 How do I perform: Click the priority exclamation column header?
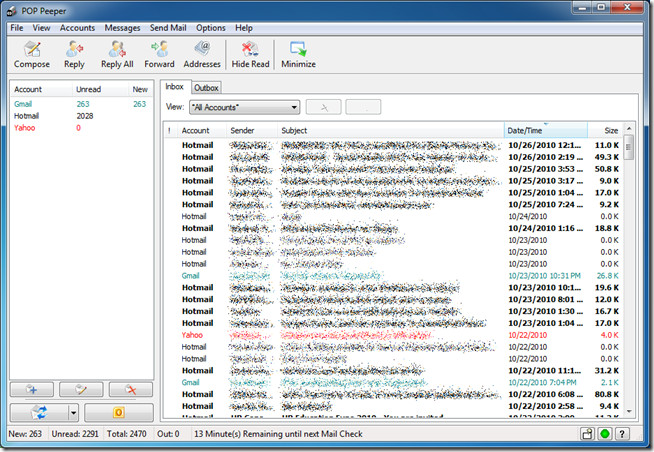[170, 131]
